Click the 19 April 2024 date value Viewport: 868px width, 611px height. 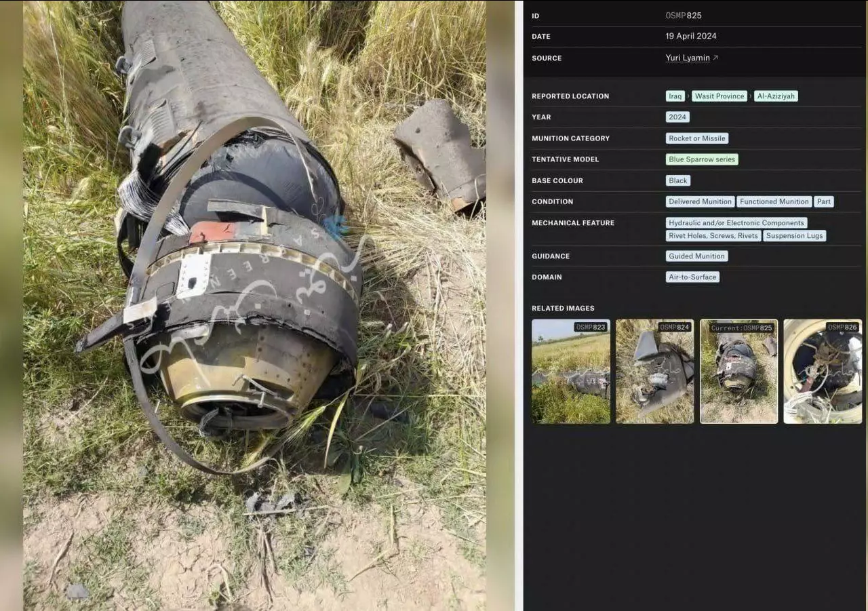[x=691, y=37]
